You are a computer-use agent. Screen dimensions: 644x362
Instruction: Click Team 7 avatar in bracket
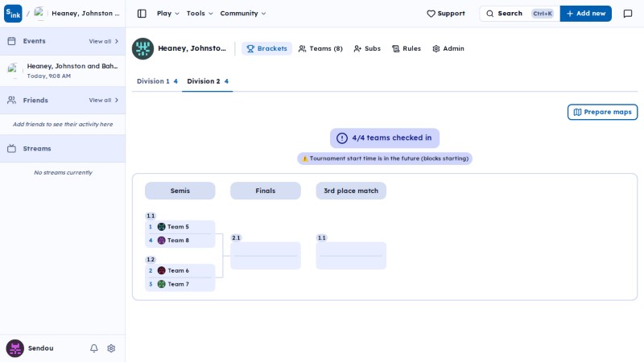pos(162,284)
